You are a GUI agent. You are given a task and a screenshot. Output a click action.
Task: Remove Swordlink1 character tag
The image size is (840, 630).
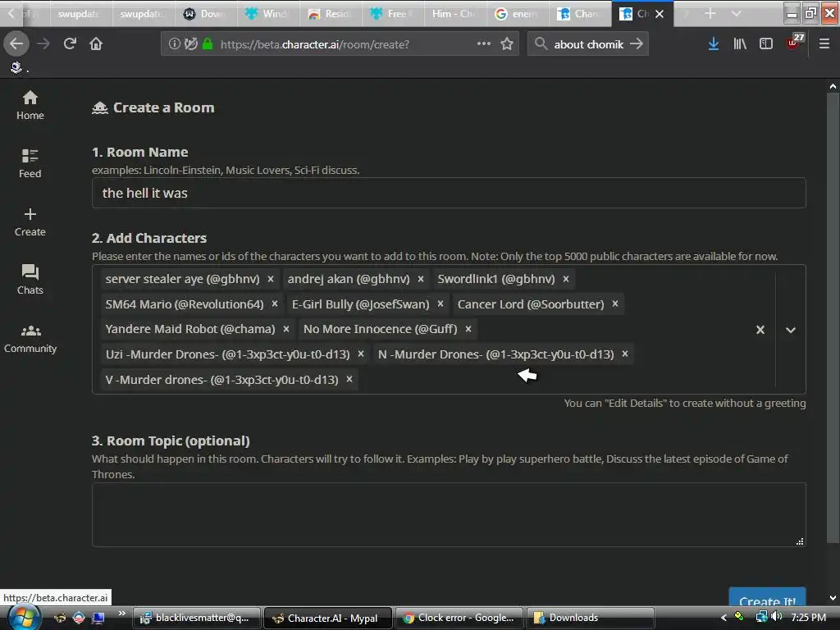click(566, 279)
